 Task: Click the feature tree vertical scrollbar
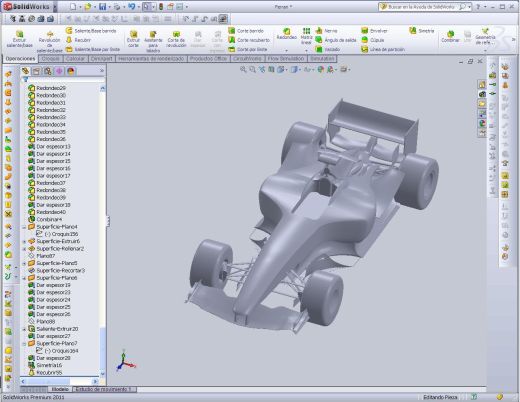tap(103, 231)
